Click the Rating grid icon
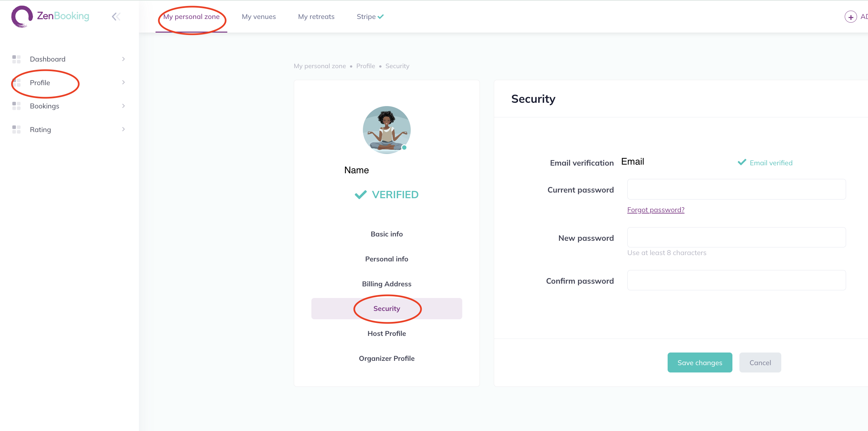The height and width of the screenshot is (431, 868). pos(17,129)
